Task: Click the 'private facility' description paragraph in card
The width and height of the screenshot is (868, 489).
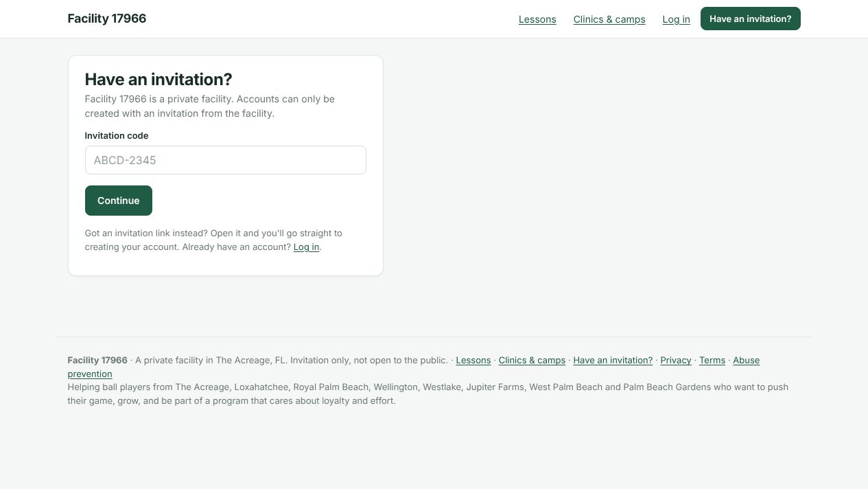Action: (210, 106)
